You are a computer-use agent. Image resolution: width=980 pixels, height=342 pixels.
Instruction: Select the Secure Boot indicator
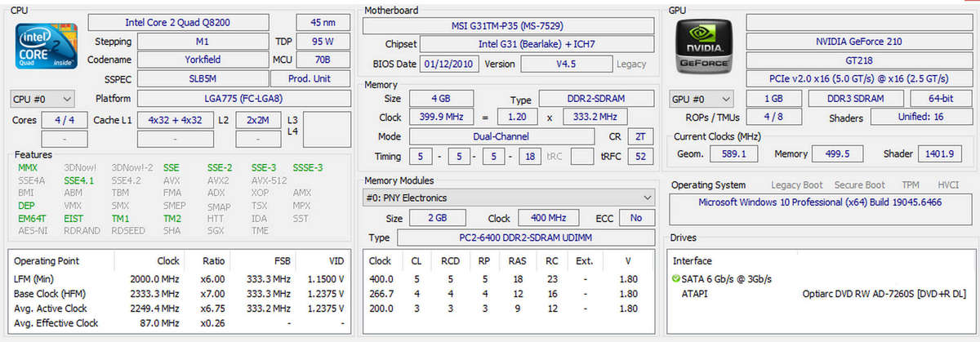pos(860,185)
